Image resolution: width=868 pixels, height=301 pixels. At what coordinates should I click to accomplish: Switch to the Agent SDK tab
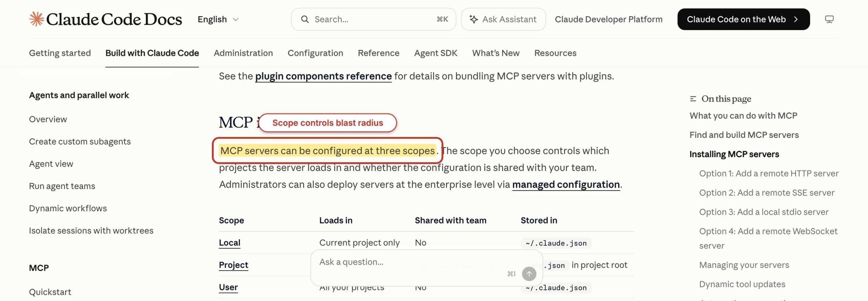(435, 53)
